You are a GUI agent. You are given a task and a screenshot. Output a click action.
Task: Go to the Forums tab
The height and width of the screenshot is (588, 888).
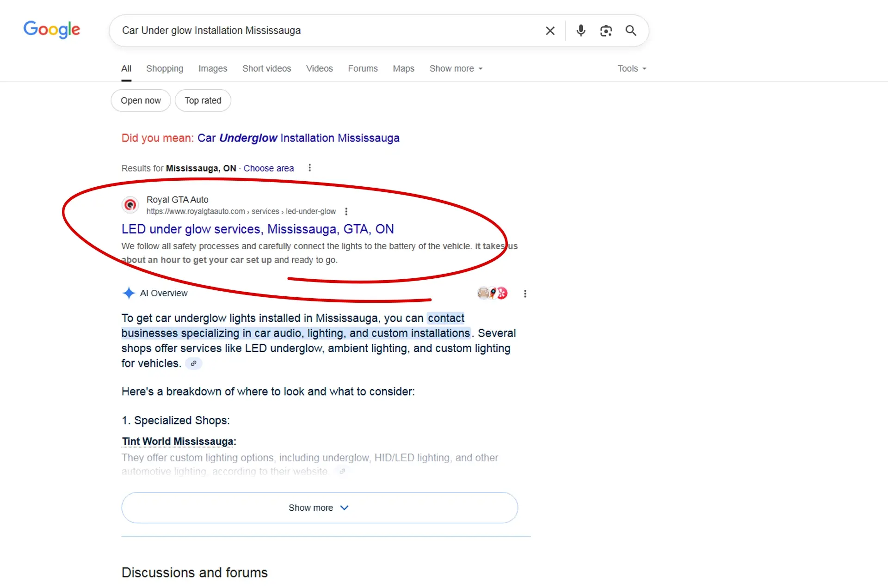click(x=363, y=68)
